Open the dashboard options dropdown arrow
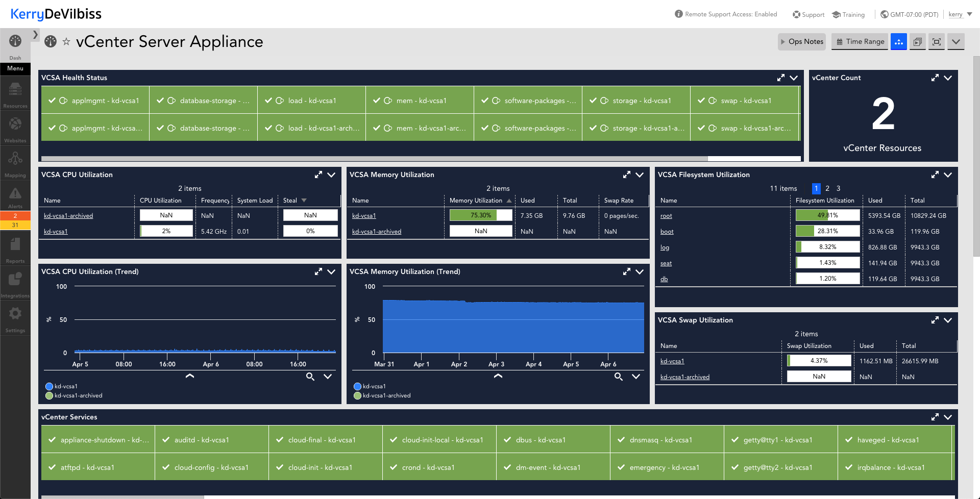 click(x=956, y=42)
